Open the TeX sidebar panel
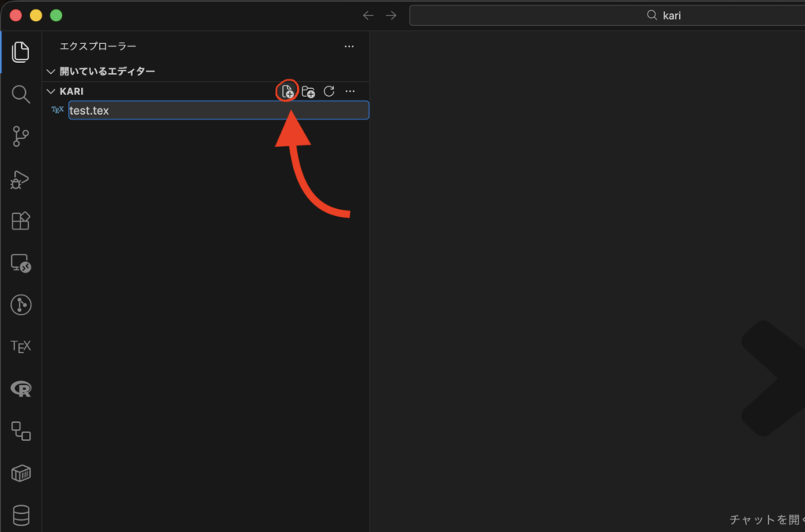Image resolution: width=805 pixels, height=532 pixels. click(20, 346)
